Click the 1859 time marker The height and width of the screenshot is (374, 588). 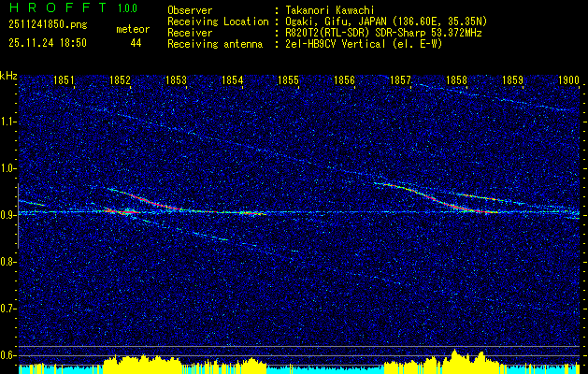tap(512, 79)
